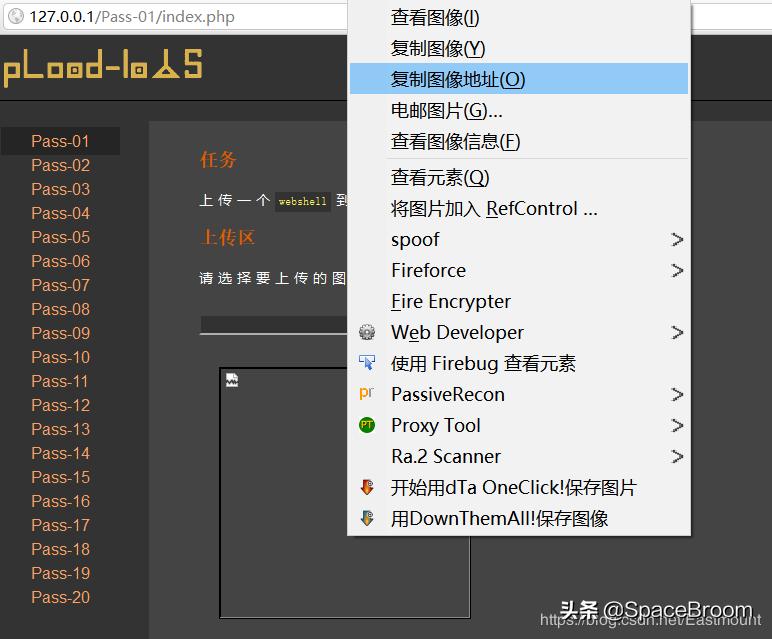The image size is (772, 639).
Task: Select the Pass-18 link
Action: point(60,549)
